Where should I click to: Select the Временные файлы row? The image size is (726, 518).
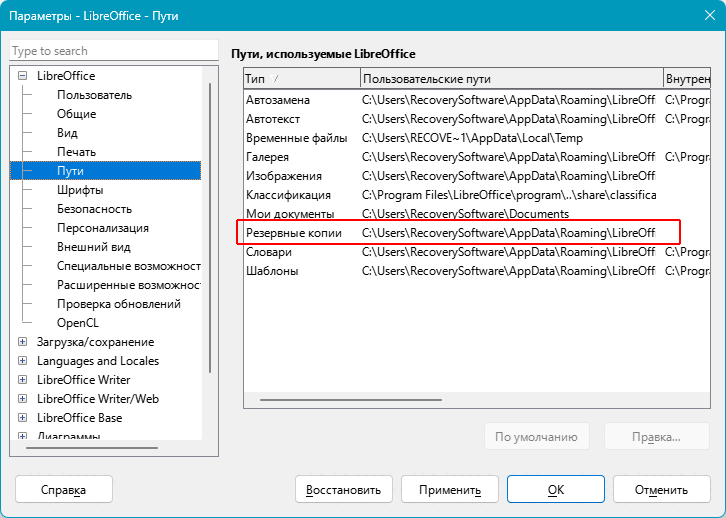pos(477,138)
